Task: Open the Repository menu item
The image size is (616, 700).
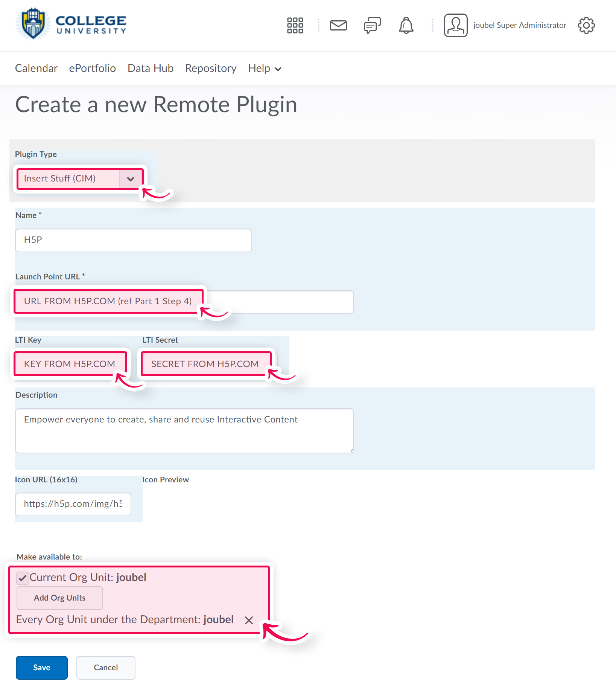Action: (x=211, y=68)
